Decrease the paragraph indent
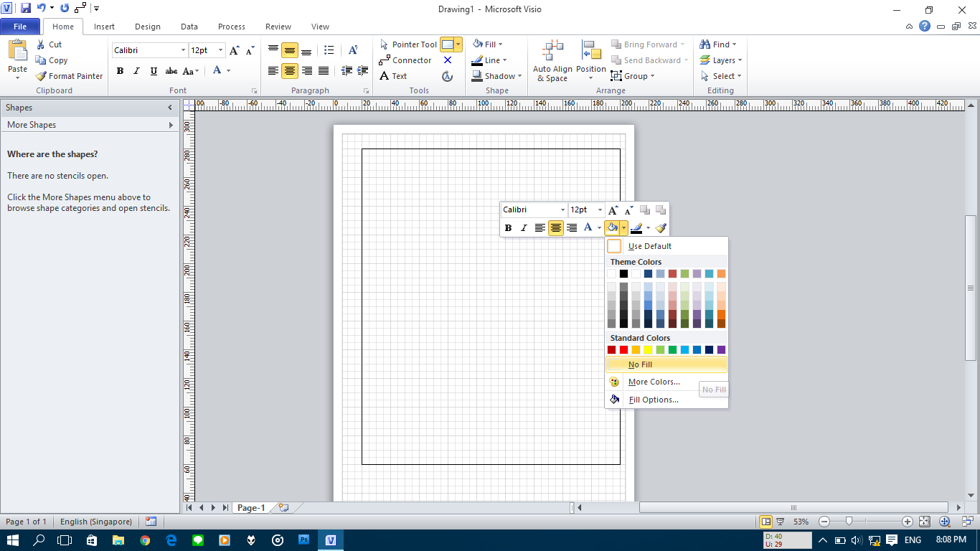 (347, 70)
